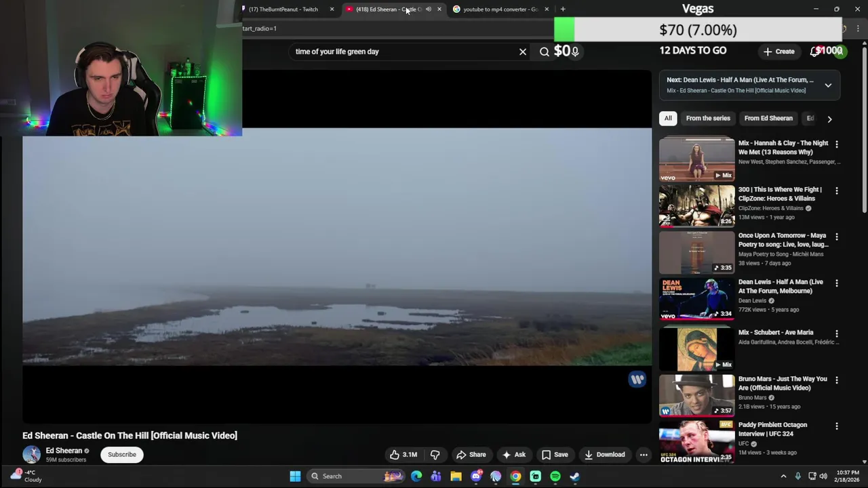The height and width of the screenshot is (488, 868).
Task: Open File Explorer from taskbar
Action: pos(456,476)
